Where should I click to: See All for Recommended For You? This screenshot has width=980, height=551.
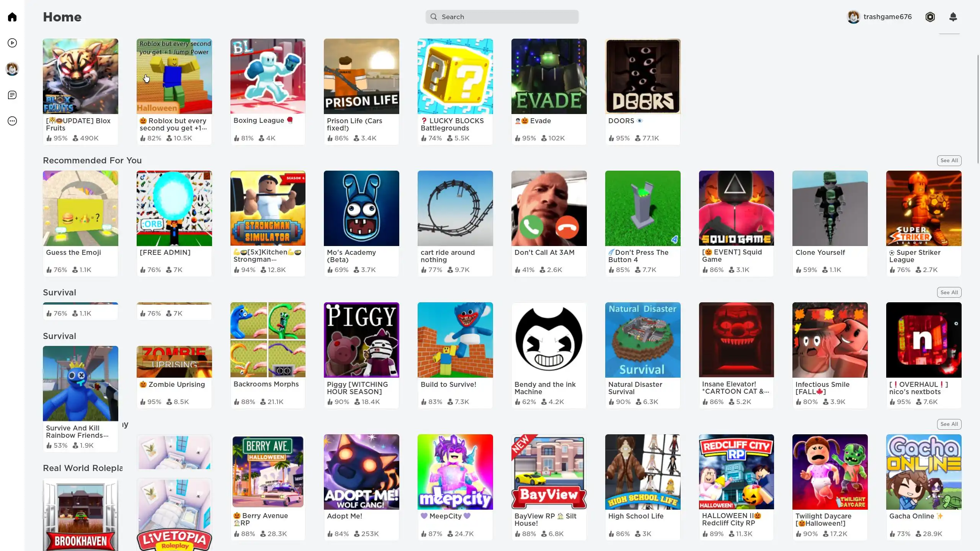click(x=949, y=161)
